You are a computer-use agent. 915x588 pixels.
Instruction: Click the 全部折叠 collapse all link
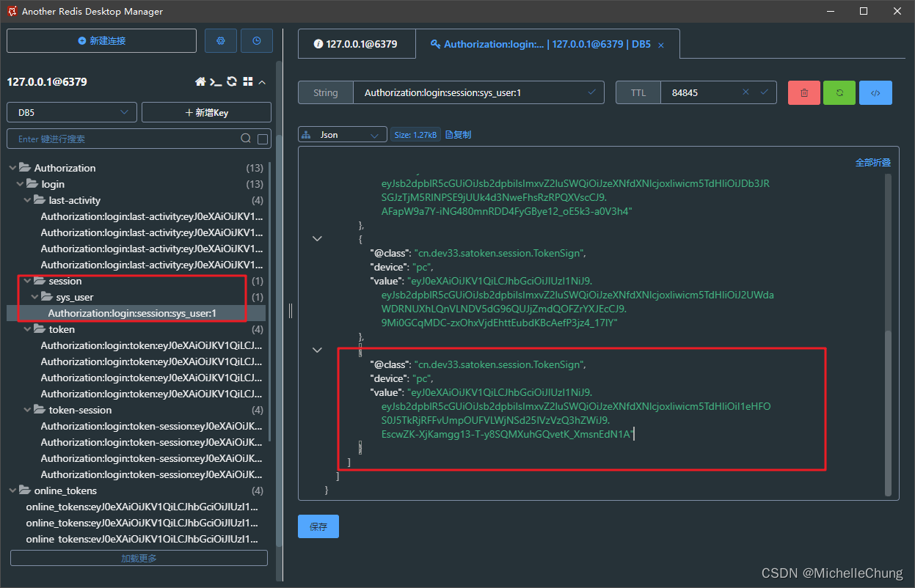[x=873, y=162]
